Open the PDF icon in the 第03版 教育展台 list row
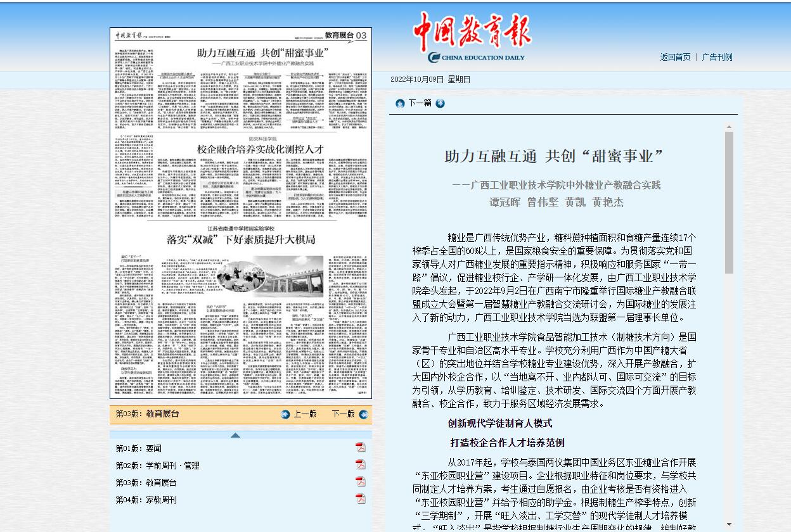This screenshot has width=791, height=532. point(361,481)
